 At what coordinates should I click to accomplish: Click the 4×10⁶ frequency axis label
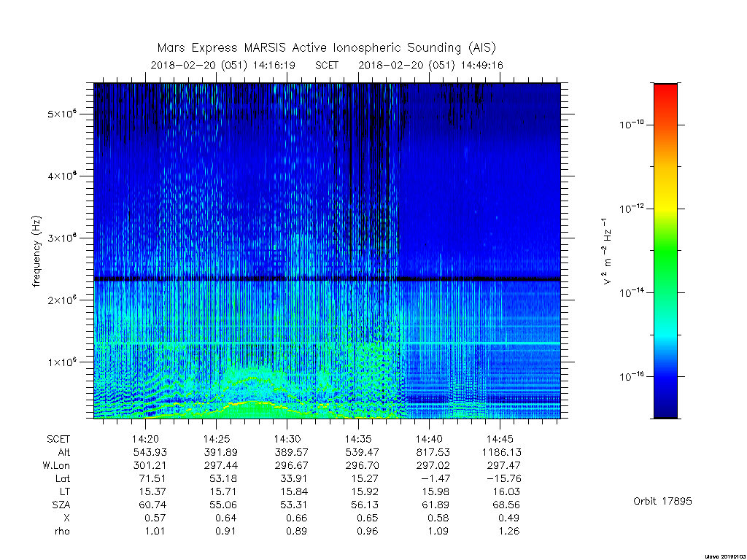(62, 176)
